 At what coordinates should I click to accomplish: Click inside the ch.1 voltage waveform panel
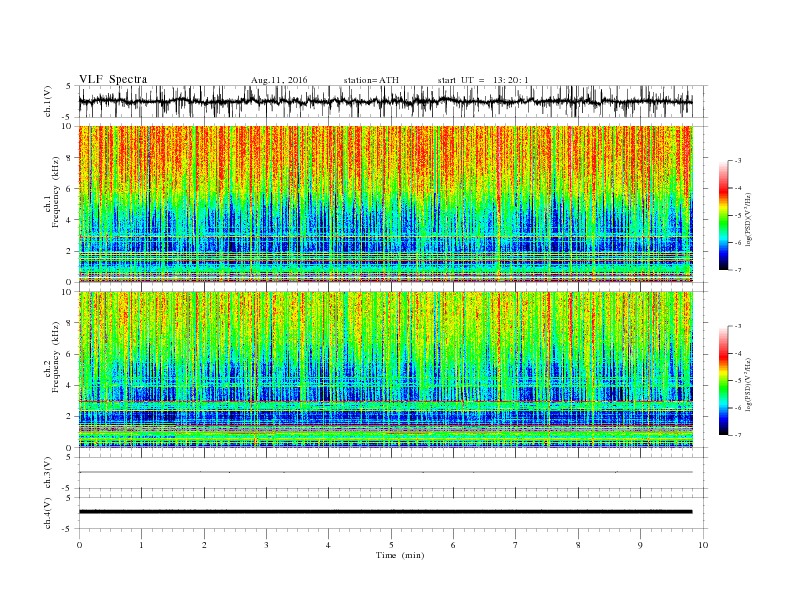[392, 101]
